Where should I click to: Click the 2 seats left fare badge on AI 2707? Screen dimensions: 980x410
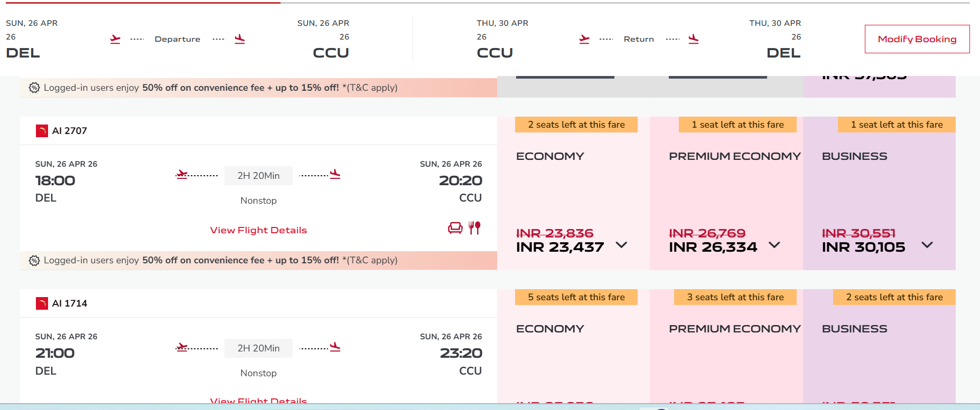[576, 125]
